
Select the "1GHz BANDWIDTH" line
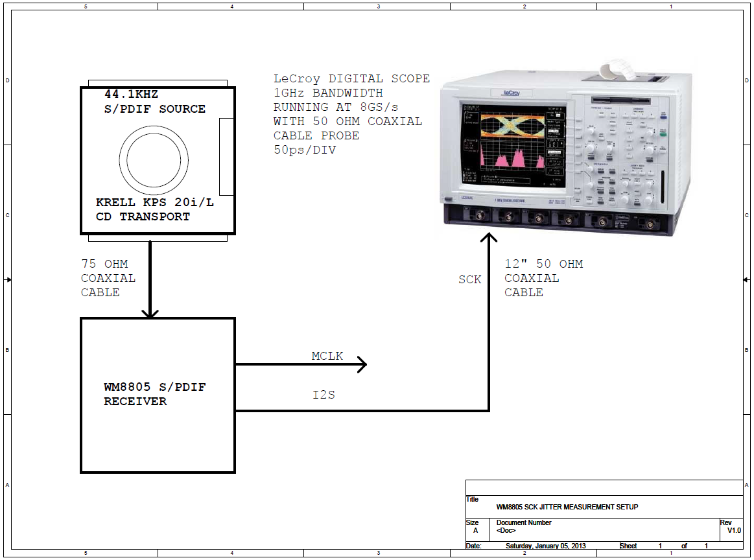329,93
